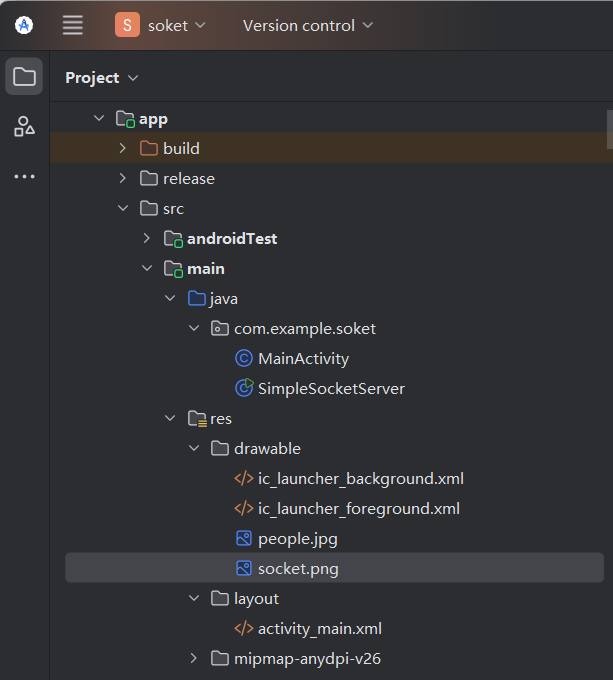Click the src folder icon

click(149, 209)
